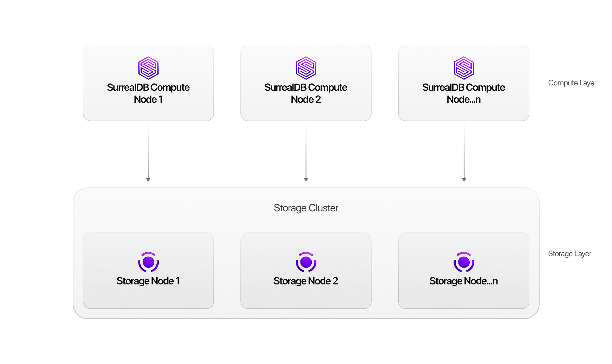Click the "Storage Cluster" heading
612x364 pixels.
pos(306,208)
